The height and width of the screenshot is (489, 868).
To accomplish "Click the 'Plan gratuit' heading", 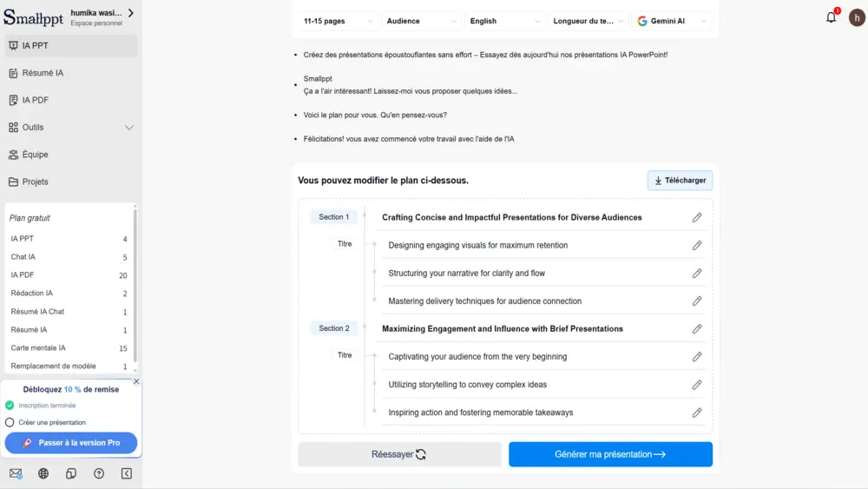I will (x=30, y=218).
